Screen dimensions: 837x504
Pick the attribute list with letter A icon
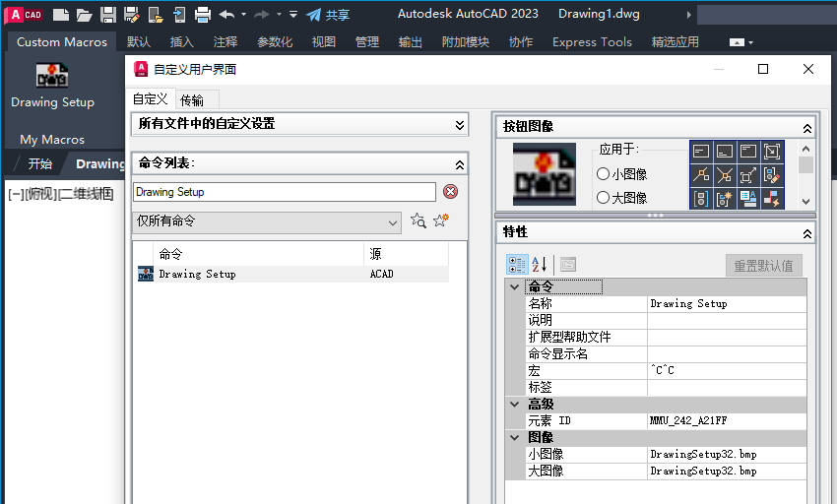[x=747, y=199]
